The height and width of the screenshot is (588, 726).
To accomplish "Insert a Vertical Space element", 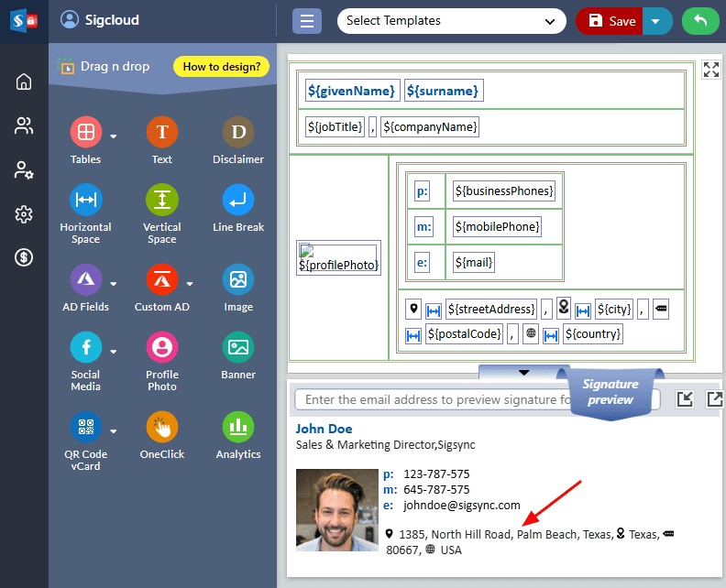I will point(161,200).
